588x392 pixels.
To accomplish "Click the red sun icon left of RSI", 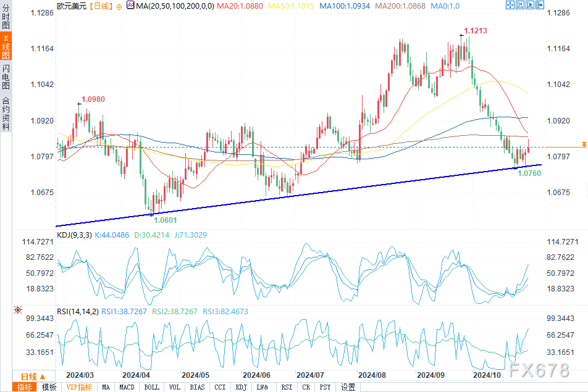I will pos(17,312).
